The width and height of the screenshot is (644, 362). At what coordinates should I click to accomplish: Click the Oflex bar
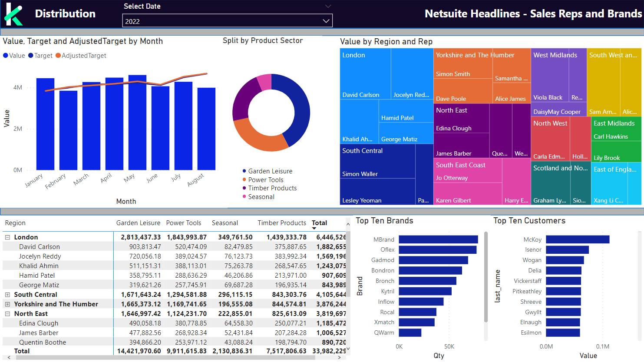point(438,250)
